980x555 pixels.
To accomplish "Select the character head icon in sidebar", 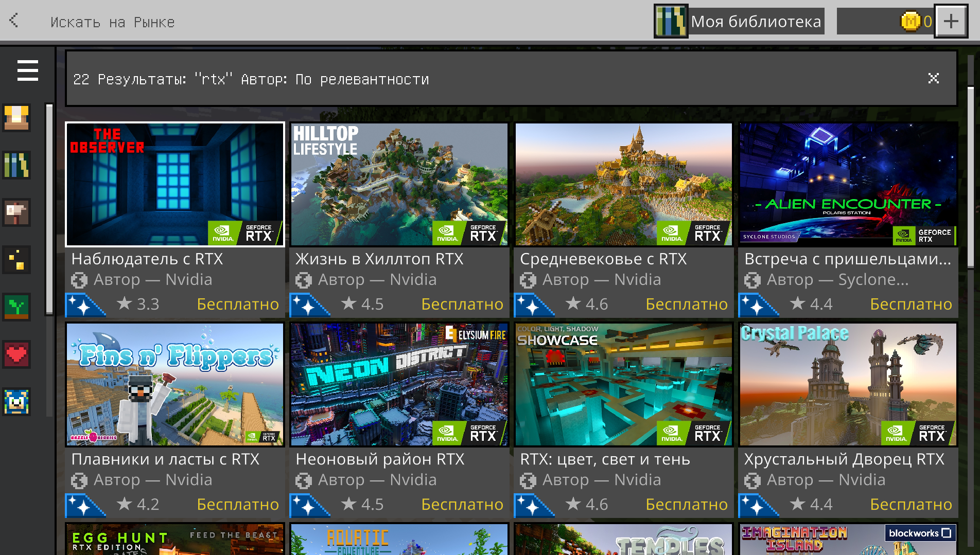I will 16,117.
